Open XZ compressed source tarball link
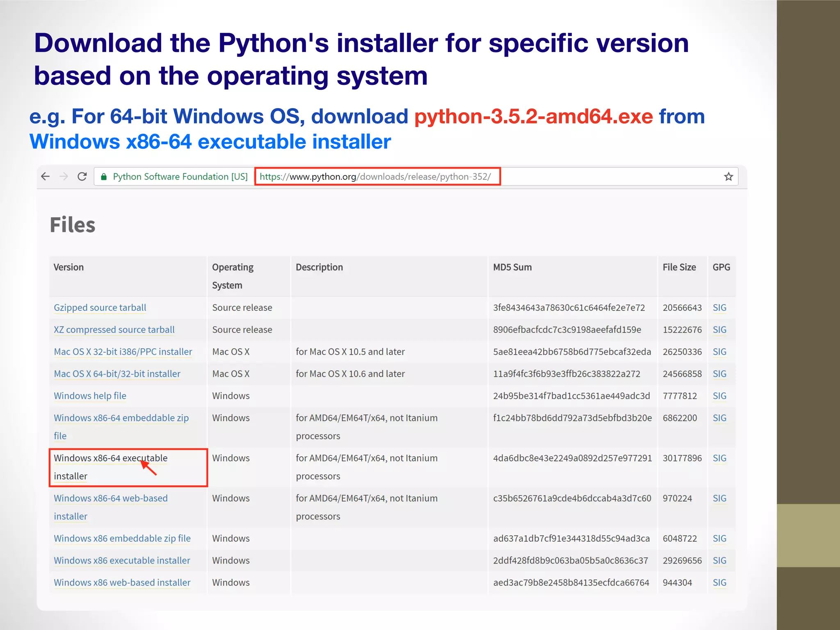 coord(114,330)
